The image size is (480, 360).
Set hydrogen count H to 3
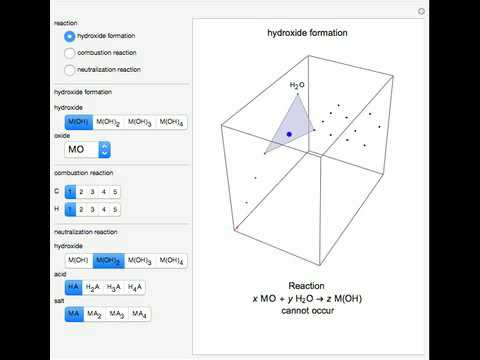93,210
